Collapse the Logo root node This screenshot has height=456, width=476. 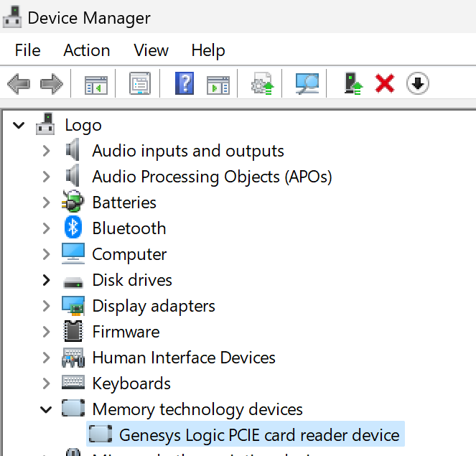coord(19,125)
